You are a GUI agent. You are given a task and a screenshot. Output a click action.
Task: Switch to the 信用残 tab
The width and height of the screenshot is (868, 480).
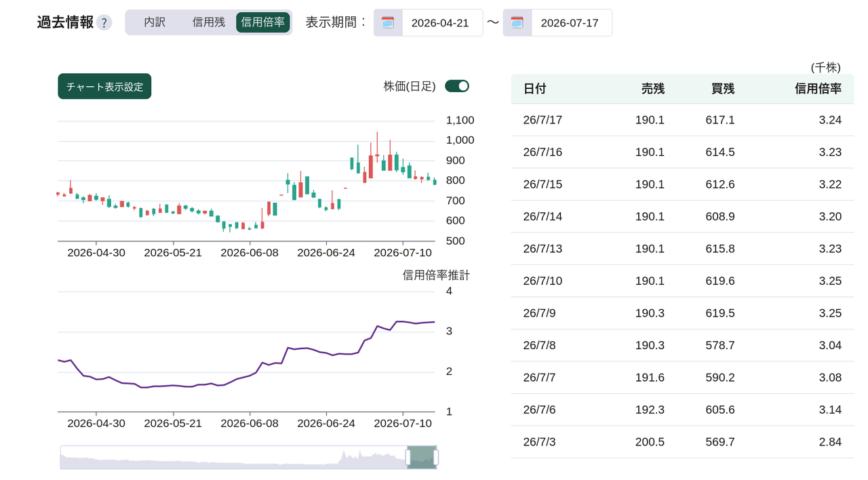(x=208, y=22)
